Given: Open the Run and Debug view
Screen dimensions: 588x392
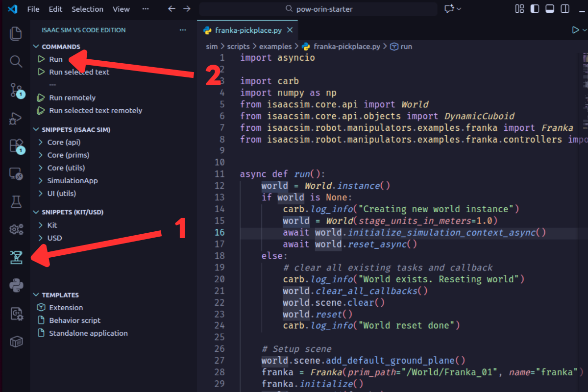Looking at the screenshot, I should (16, 119).
